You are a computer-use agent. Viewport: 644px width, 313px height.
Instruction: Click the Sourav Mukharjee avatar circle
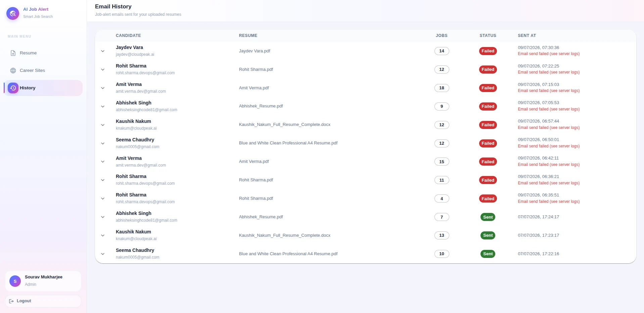coord(15,281)
